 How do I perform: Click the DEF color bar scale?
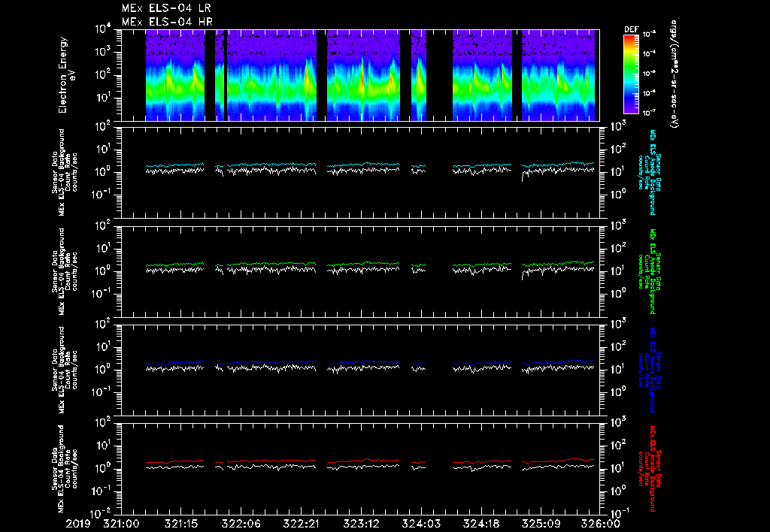tap(631, 74)
